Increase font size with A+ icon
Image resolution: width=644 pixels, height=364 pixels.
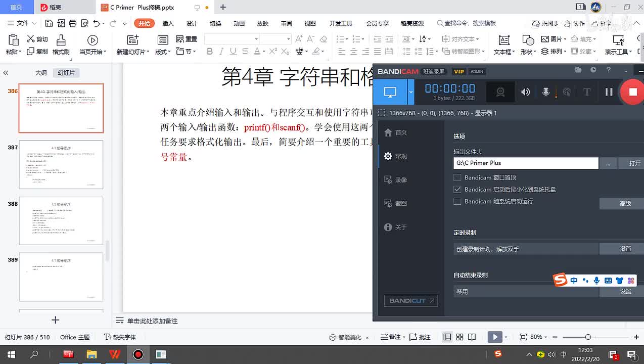[x=299, y=39]
